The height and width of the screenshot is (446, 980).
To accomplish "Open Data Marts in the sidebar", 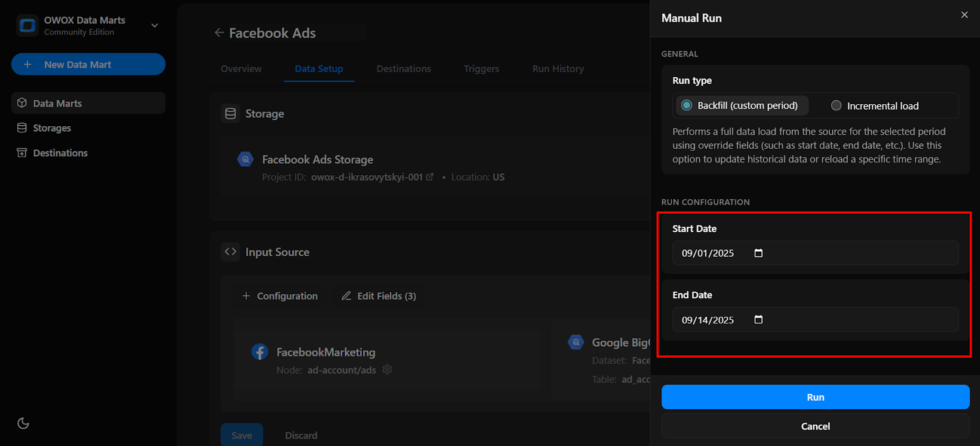I will [x=88, y=103].
